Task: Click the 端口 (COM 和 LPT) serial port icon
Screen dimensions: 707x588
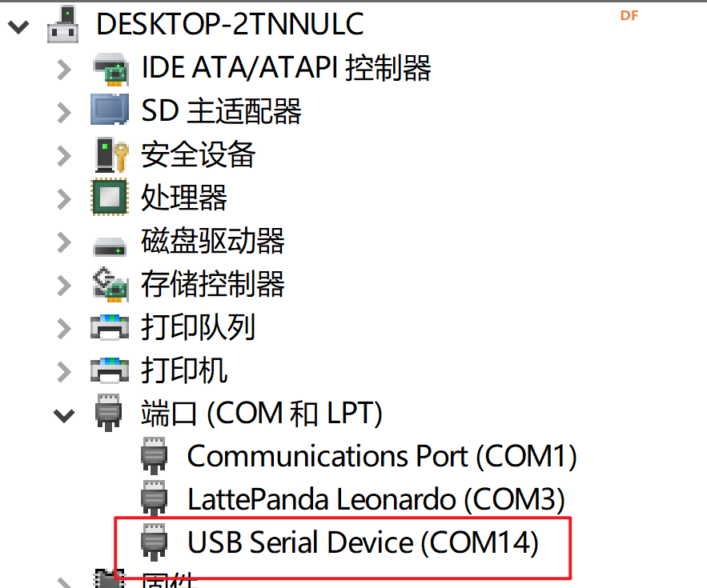Action: point(109,413)
